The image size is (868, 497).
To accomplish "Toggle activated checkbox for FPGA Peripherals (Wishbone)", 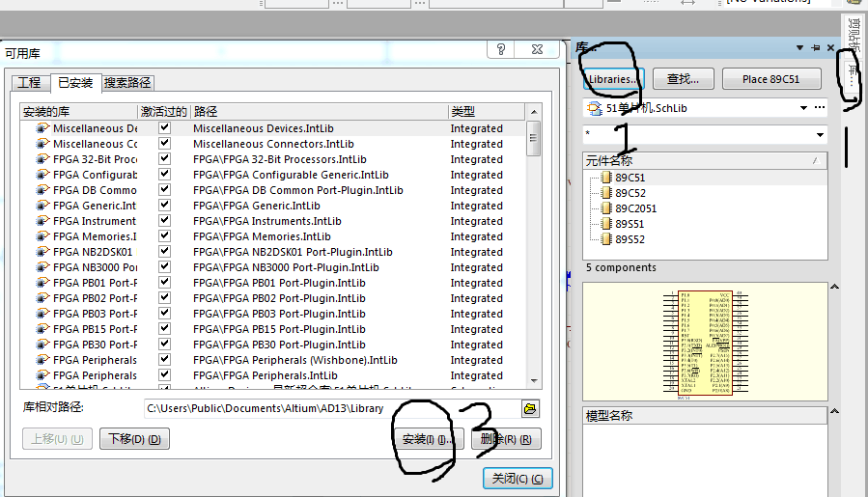I will pos(164,360).
